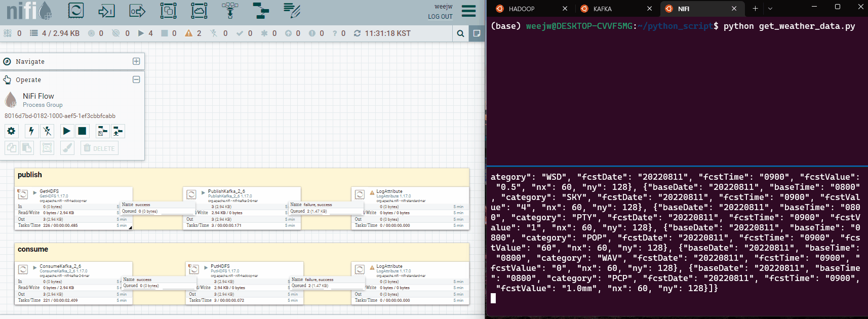This screenshot has width=868, height=319.
Task: Select the GetHDFS processor
Action: point(73,208)
